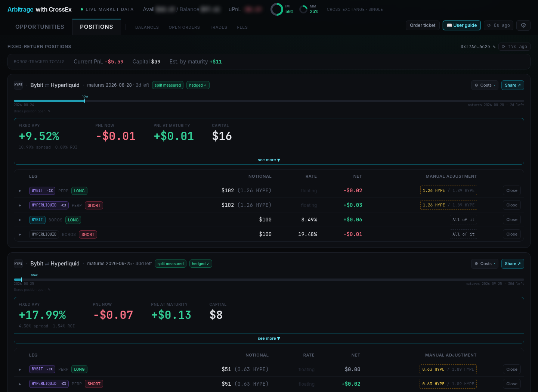Image resolution: width=538 pixels, height=392 pixels.
Task: Click swap arrows between Bybit and Hyperliquid, 2d-left card
Action: point(47,85)
